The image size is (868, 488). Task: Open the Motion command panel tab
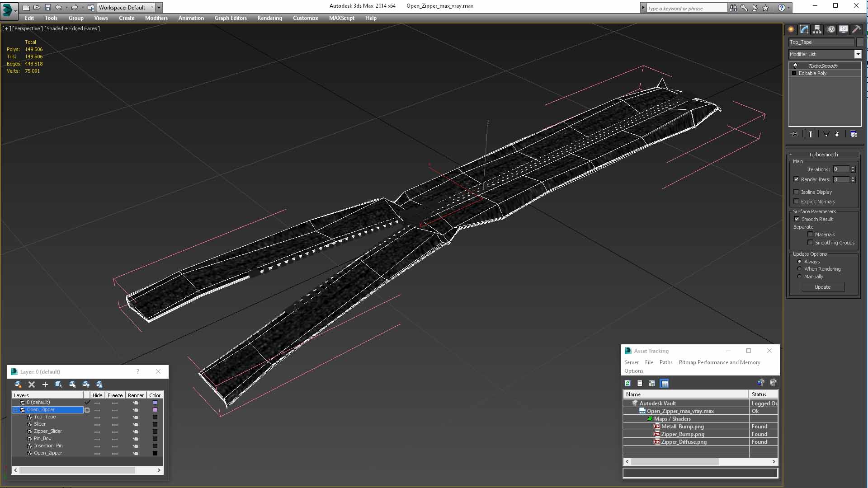click(x=831, y=29)
